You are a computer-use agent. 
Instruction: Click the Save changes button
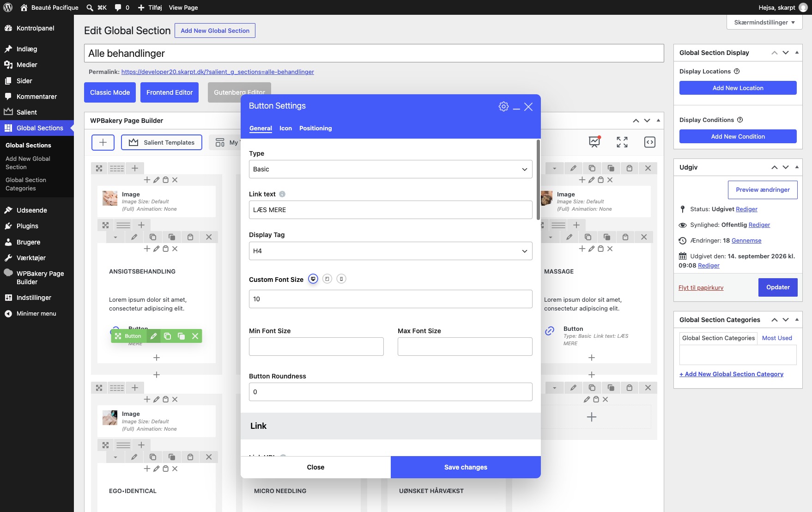click(x=466, y=467)
